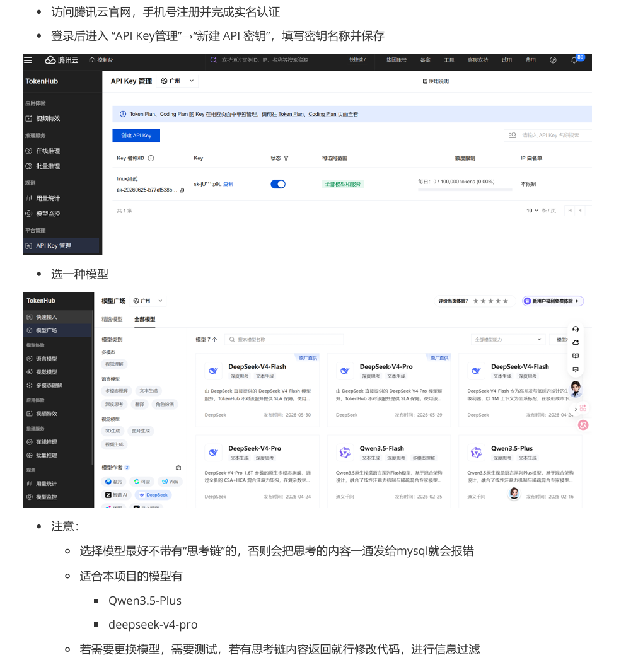This screenshot has width=638, height=672.
Task: Toggle the 角色扮演 category filter chip
Action: tap(165, 404)
